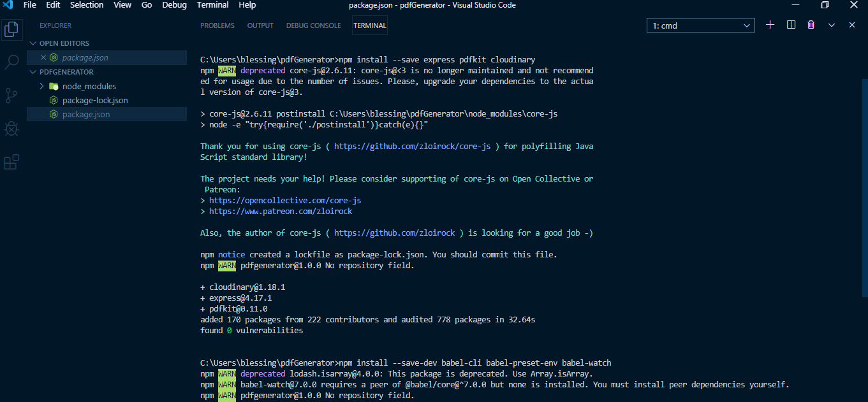The width and height of the screenshot is (868, 402).
Task: Select package.json under Open Editors
Action: (x=107, y=57)
